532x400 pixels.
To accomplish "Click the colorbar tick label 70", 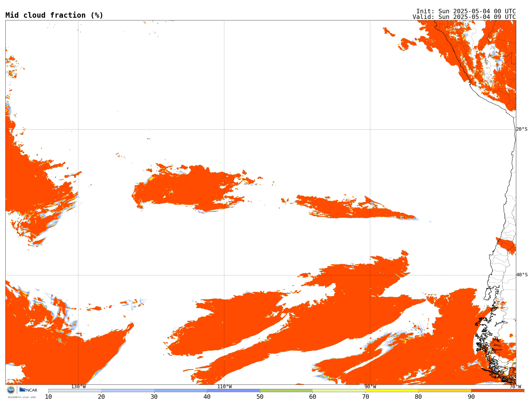I will (x=366, y=397).
